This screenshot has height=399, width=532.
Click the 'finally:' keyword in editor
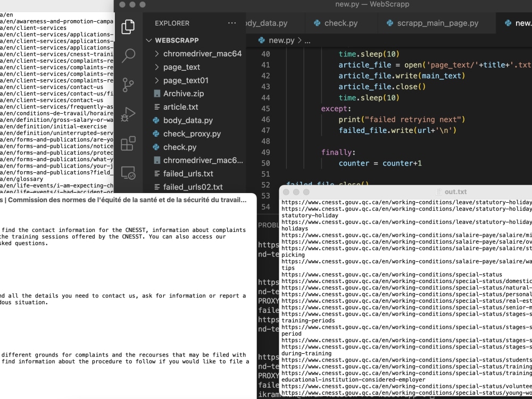click(x=338, y=152)
